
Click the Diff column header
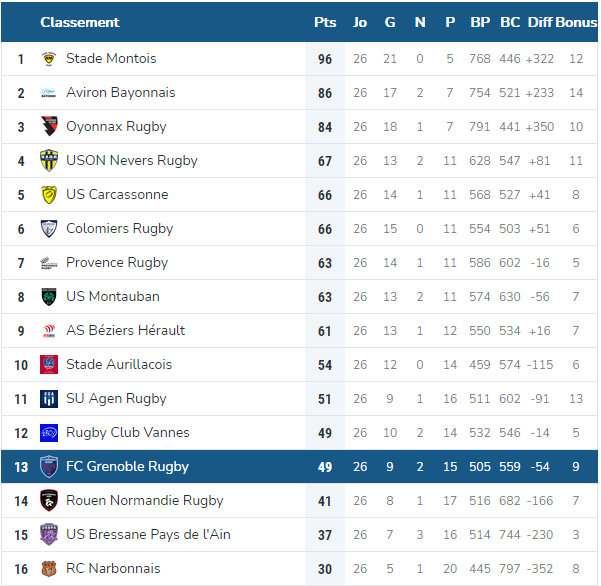coord(540,22)
